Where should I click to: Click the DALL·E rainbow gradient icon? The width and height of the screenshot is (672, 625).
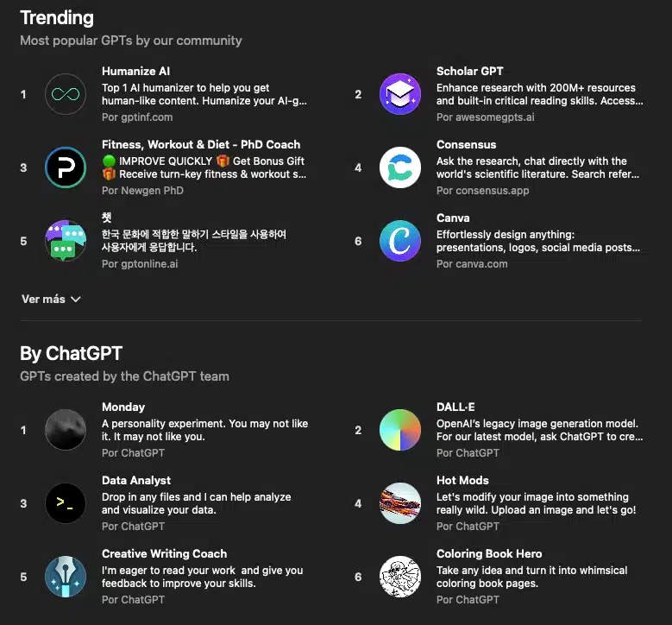pyautogui.click(x=400, y=430)
